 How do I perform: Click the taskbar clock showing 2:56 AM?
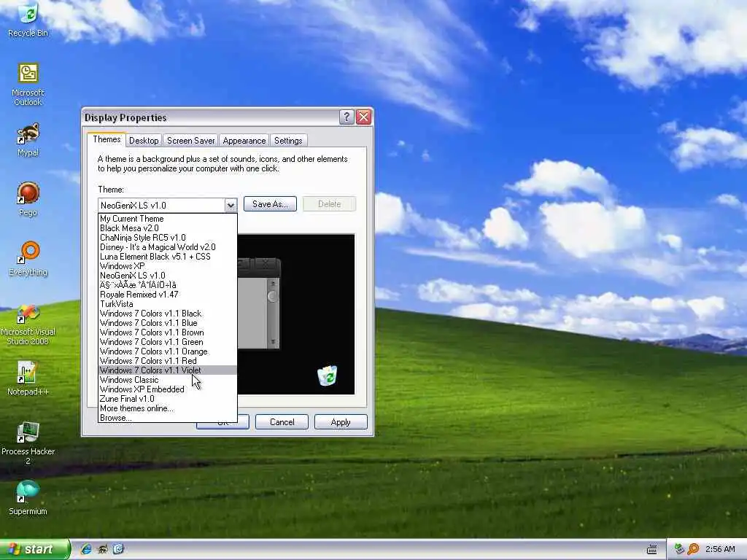pos(720,549)
